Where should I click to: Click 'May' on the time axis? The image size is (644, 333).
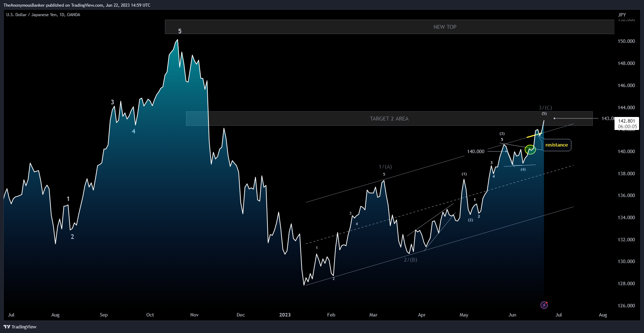point(464,315)
